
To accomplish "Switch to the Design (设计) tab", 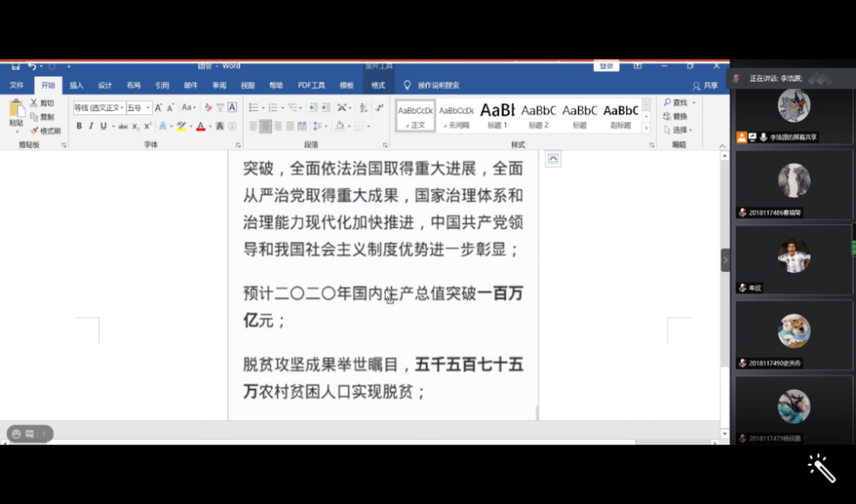I will [105, 85].
